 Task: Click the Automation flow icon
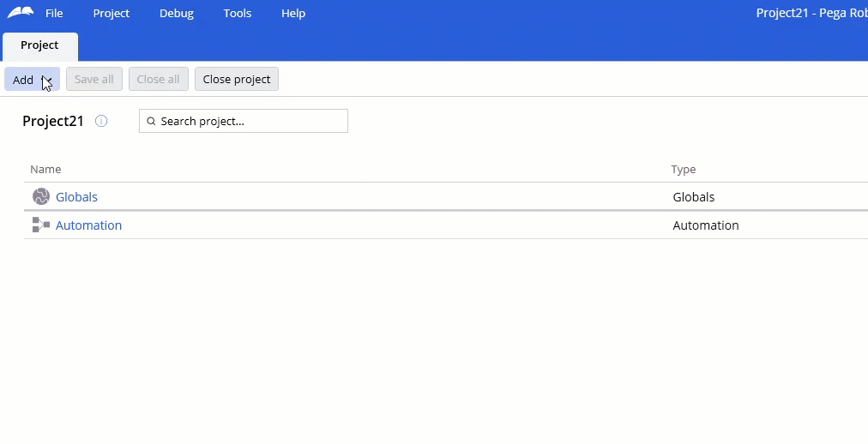41,225
